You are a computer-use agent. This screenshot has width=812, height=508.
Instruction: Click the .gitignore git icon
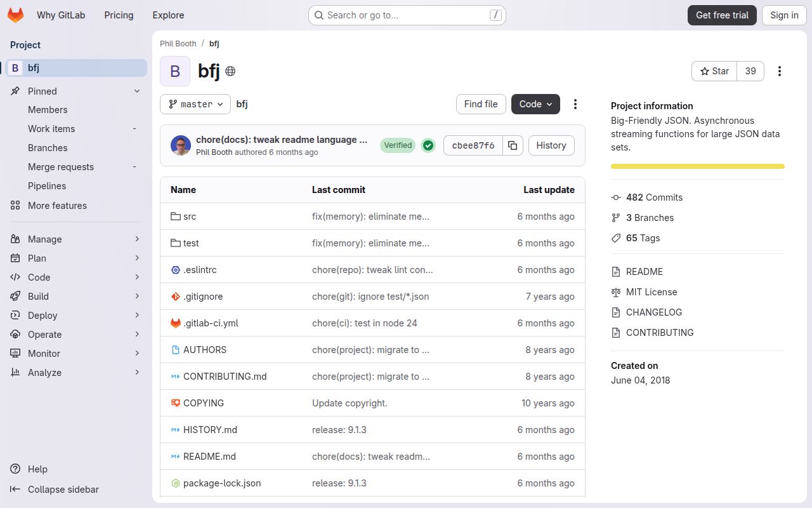(176, 297)
